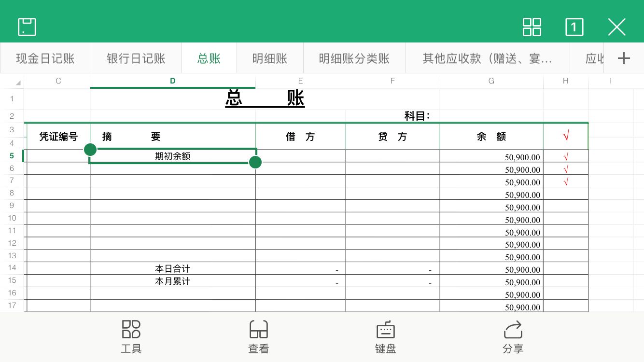This screenshot has height=362, width=644.
Task: Open 分享 sharing options
Action: coord(513,336)
